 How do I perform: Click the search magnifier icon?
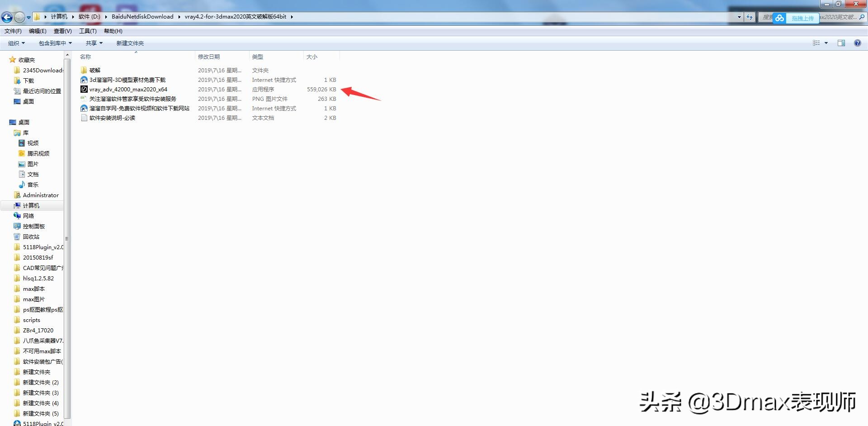click(x=862, y=17)
